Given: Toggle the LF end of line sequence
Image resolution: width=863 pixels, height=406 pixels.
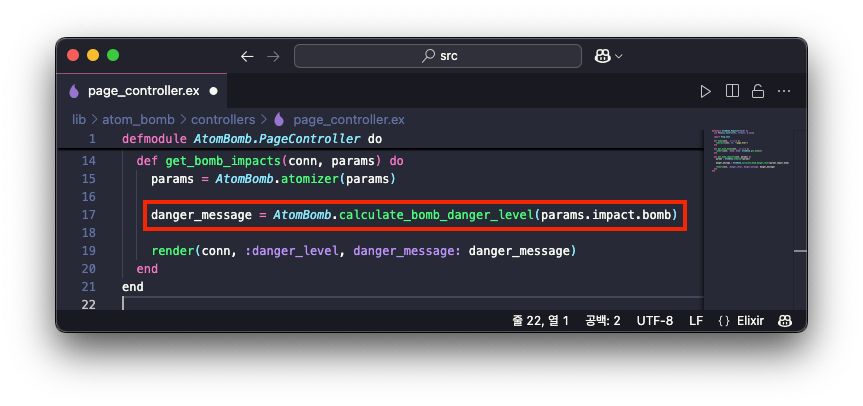Looking at the screenshot, I should pos(696,321).
